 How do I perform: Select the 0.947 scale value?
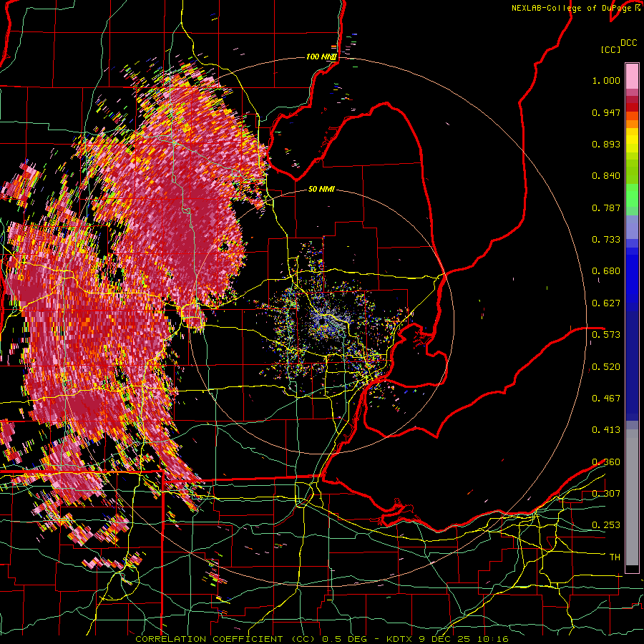click(x=606, y=112)
